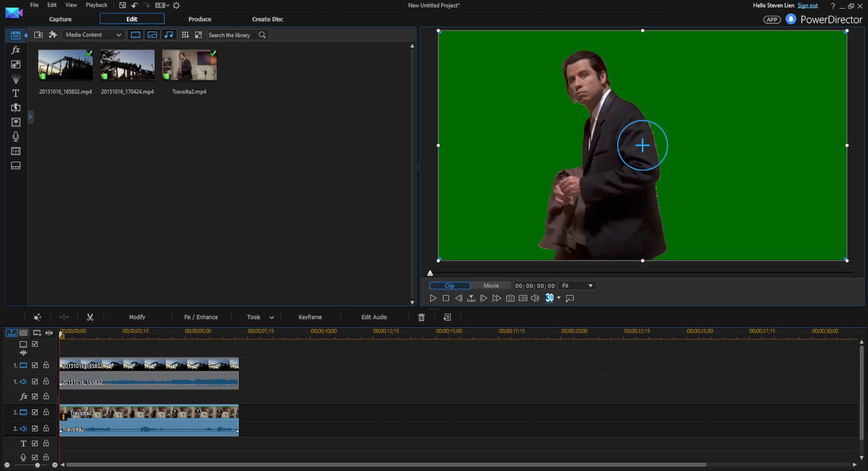Step to next frame

click(x=483, y=298)
